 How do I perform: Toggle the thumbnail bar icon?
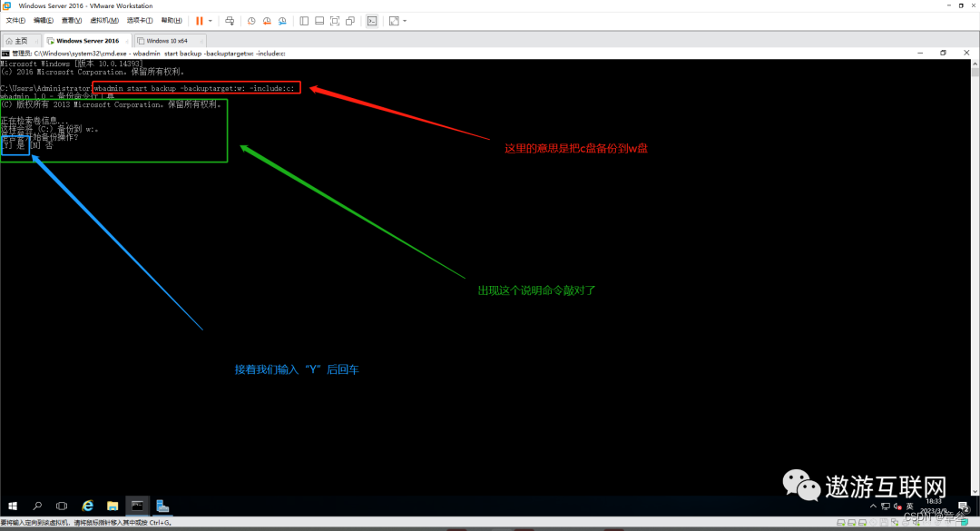(319, 21)
